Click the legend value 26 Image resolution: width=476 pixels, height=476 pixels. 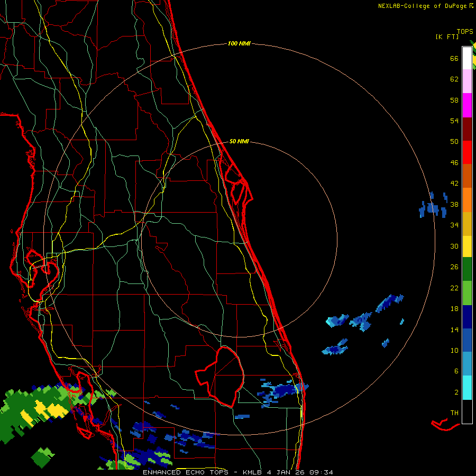tap(454, 267)
